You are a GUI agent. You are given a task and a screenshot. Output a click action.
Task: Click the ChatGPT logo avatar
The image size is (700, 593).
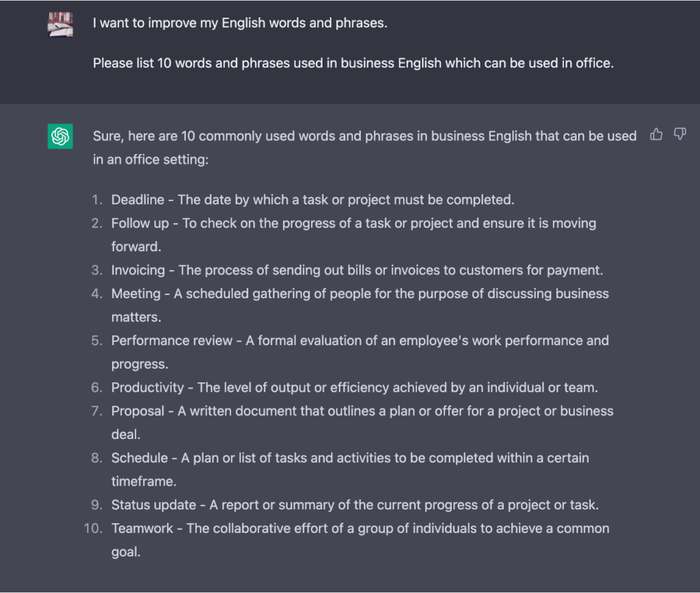[x=60, y=136]
